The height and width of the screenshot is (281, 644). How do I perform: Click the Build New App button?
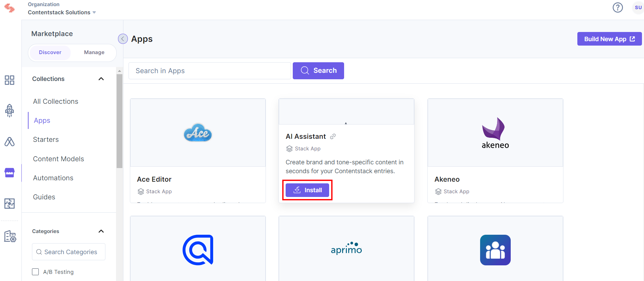tap(609, 39)
